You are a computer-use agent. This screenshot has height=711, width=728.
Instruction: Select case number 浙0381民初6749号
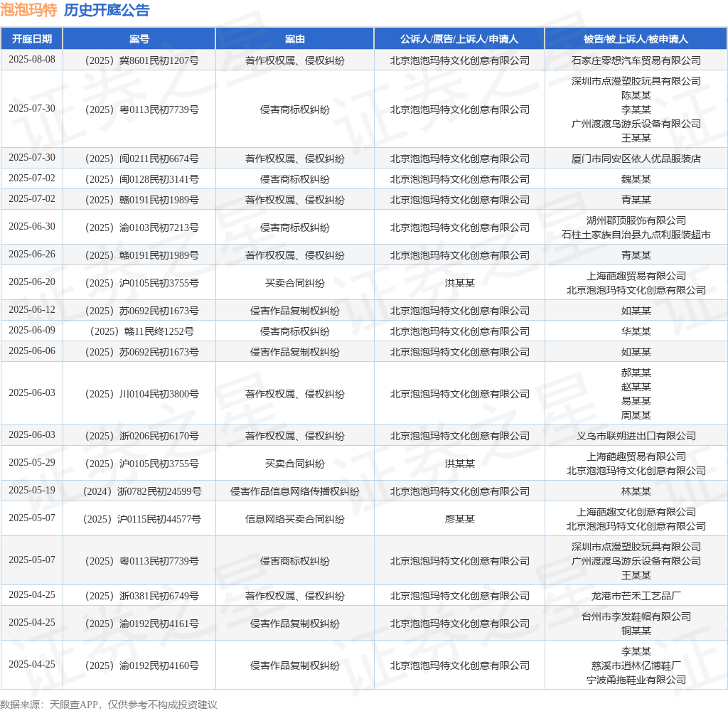point(141,596)
